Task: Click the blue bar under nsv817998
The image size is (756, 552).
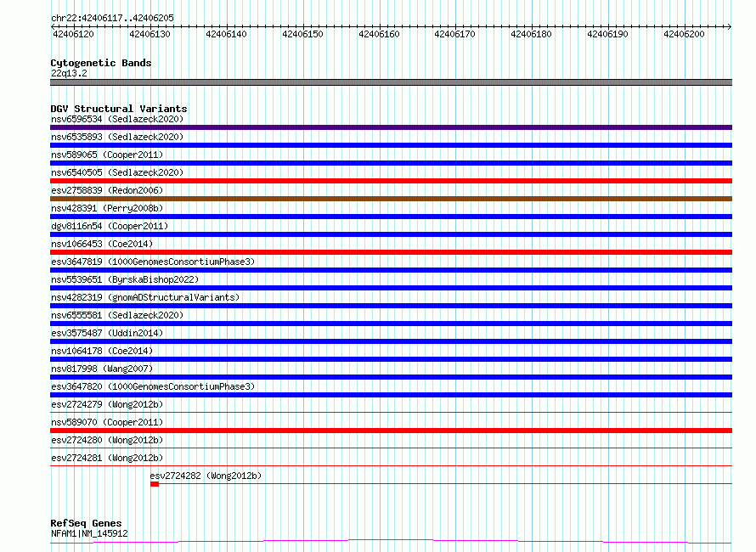Action: pyautogui.click(x=391, y=377)
